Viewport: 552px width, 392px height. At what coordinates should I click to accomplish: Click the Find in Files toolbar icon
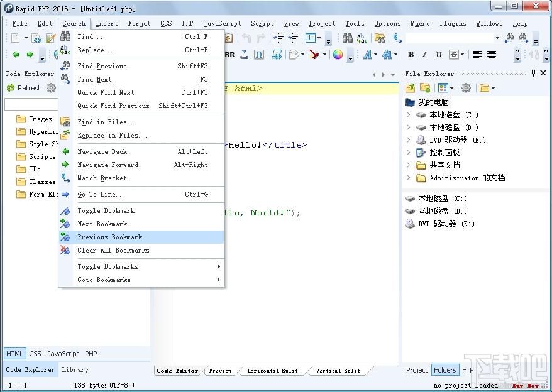pyautogui.click(x=380, y=38)
